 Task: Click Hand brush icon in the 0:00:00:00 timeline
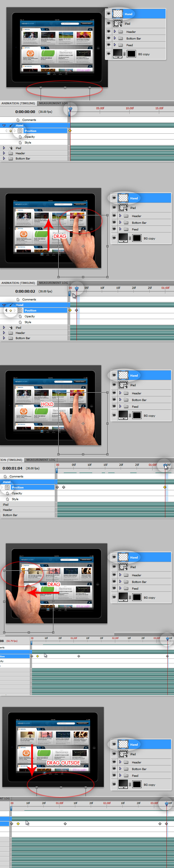pos(11,125)
